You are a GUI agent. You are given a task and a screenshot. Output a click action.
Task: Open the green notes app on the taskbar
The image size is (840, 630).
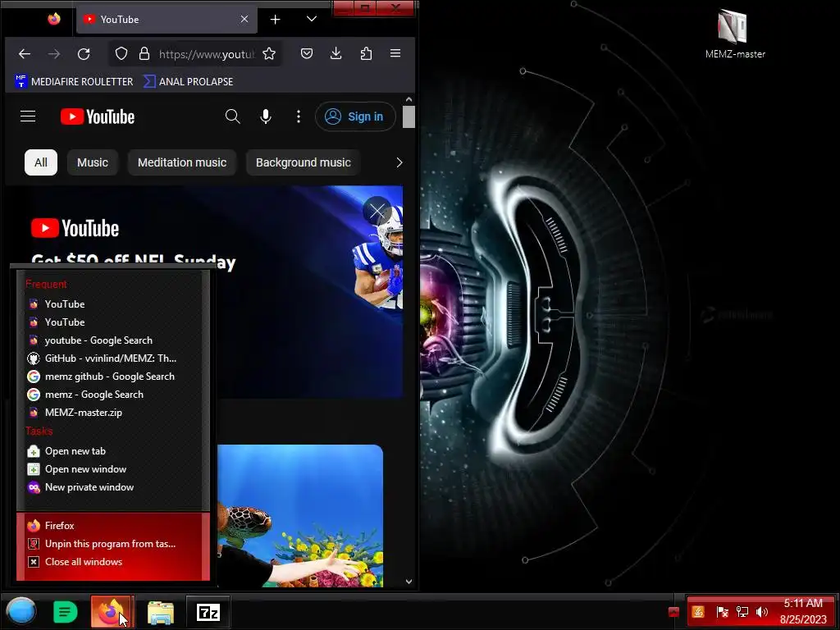pos(66,612)
